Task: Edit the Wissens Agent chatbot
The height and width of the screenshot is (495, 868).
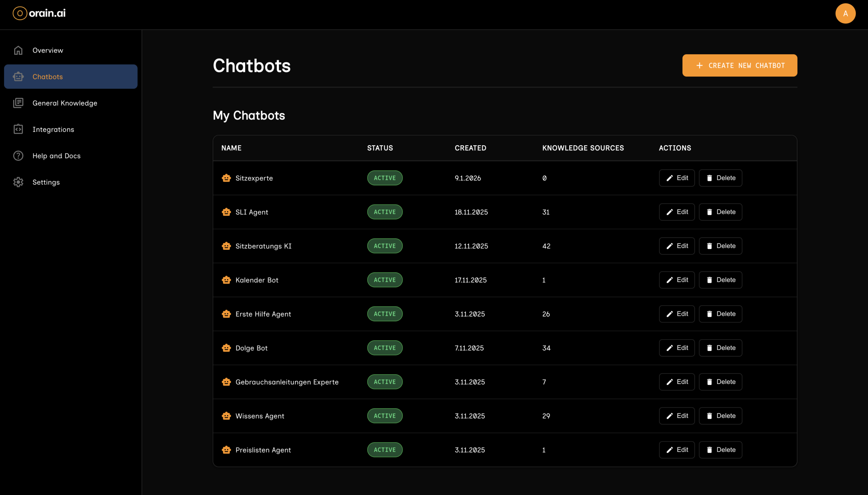Action: 676,416
